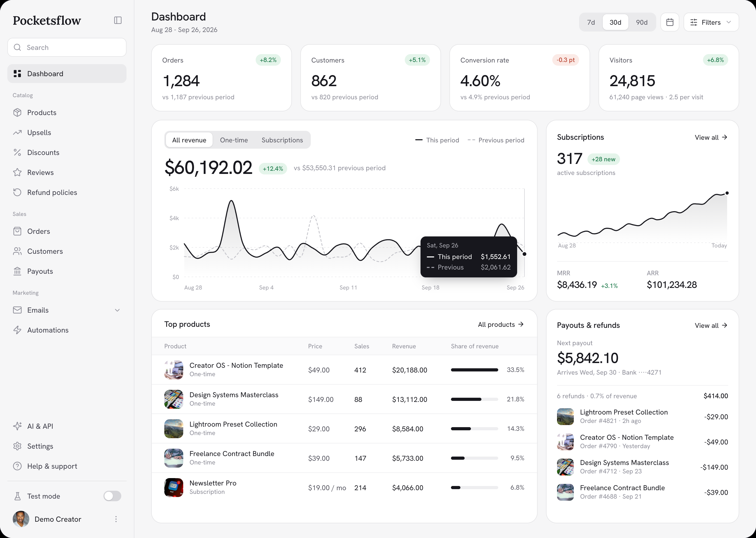Click the arrow beside All products

(521, 324)
